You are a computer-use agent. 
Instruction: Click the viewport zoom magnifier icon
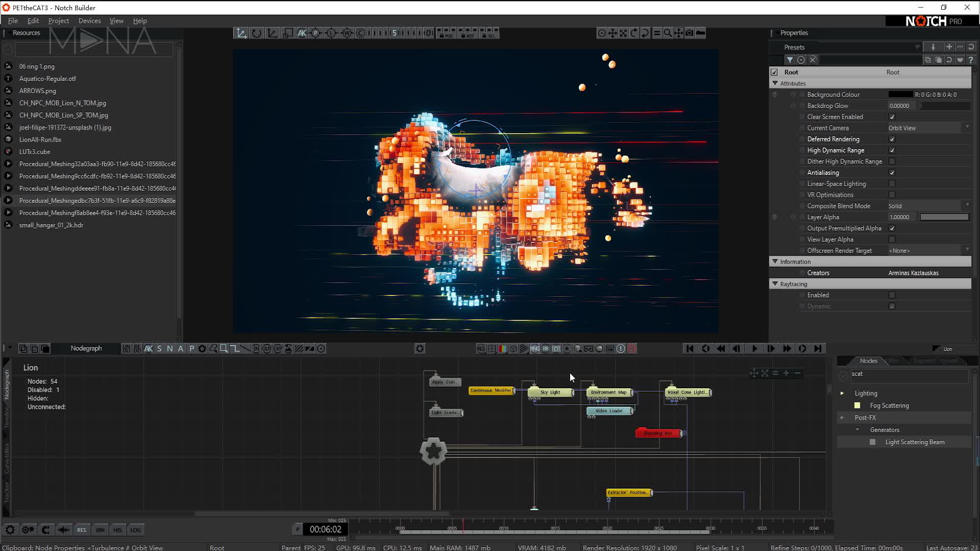668,33
